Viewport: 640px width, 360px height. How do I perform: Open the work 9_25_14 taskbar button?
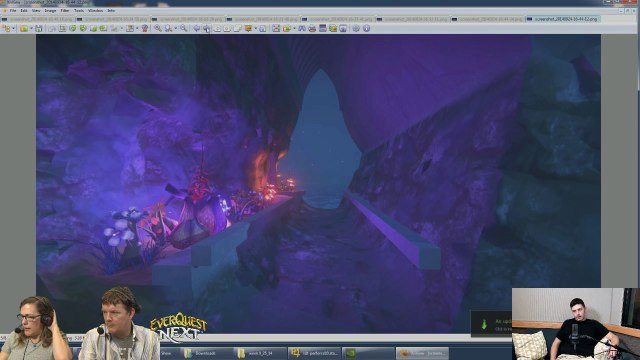coord(260,353)
